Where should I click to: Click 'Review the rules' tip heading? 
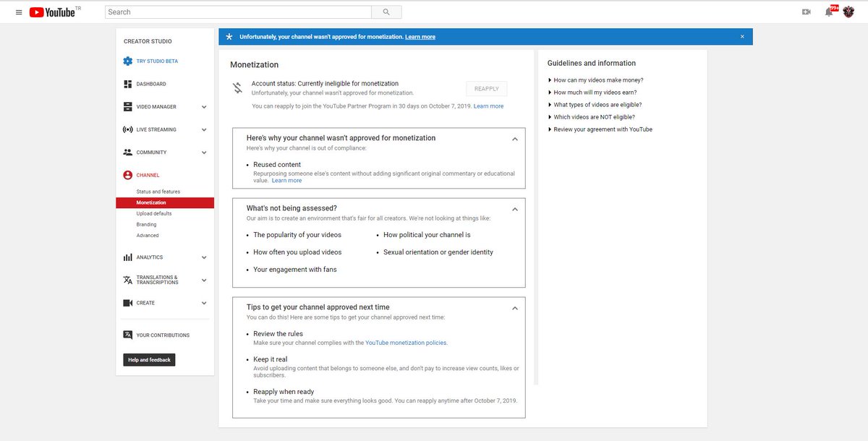coord(278,334)
